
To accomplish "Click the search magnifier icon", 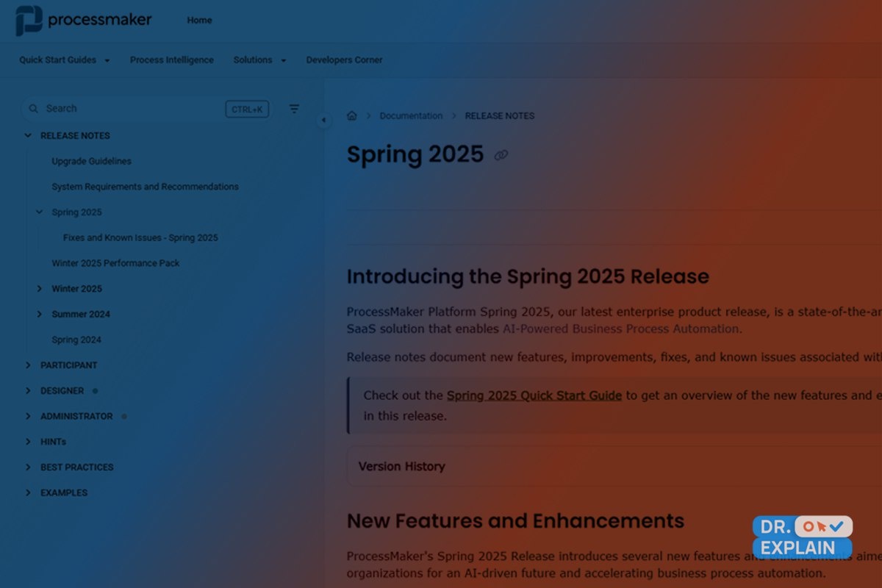I will coord(33,109).
